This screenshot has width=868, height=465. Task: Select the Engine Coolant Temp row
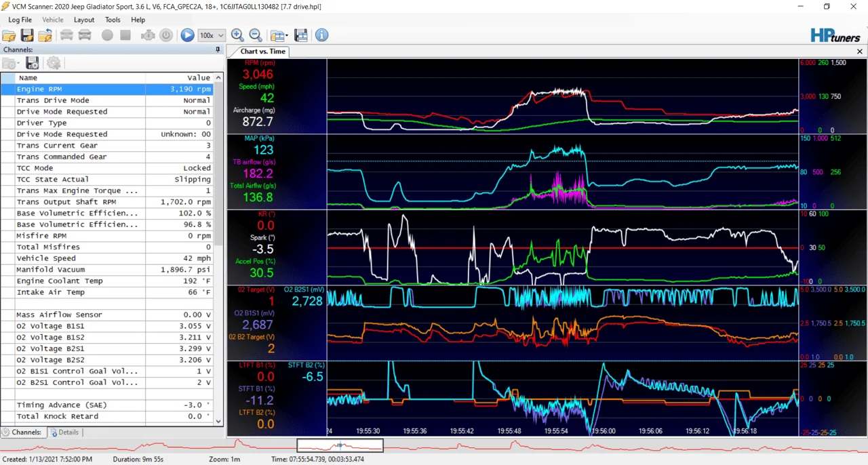tap(107, 281)
